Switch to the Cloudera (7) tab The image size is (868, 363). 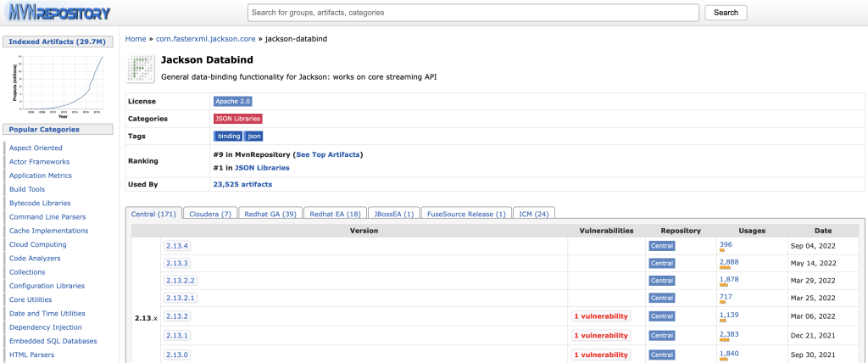[x=210, y=214]
